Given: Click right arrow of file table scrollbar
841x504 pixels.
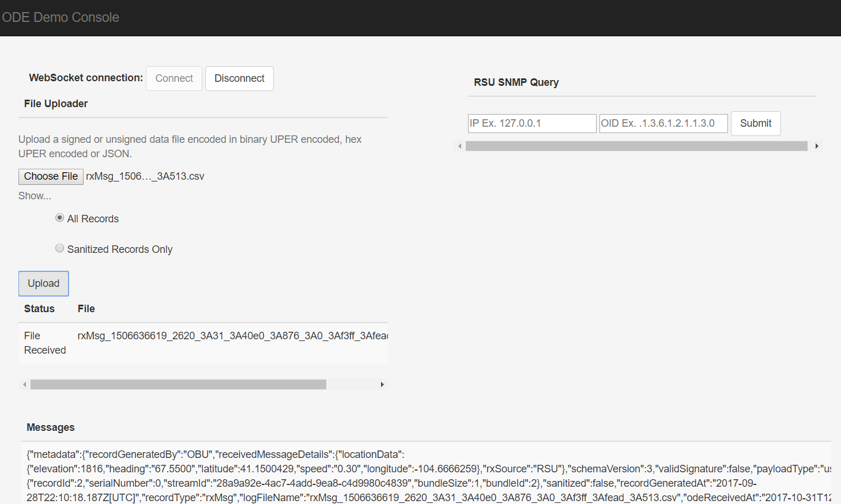Looking at the screenshot, I should coord(382,385).
